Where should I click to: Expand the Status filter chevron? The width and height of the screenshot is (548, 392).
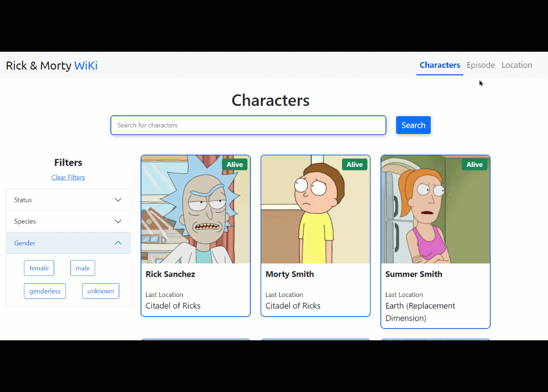pyautogui.click(x=118, y=200)
